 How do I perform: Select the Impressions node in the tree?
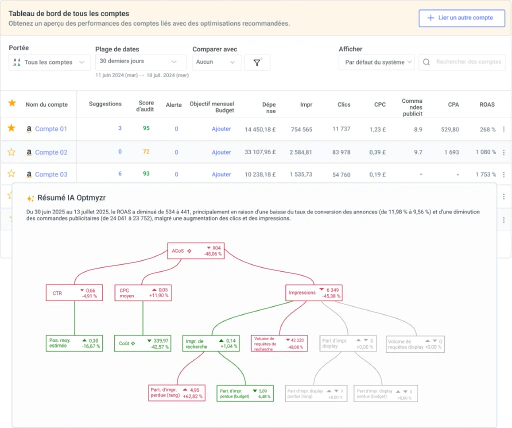(x=314, y=293)
